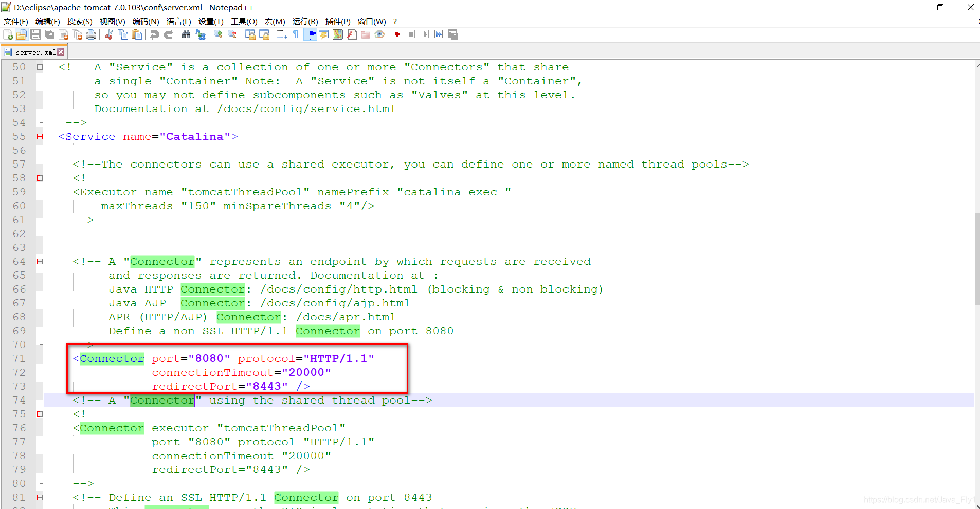
Task: Open the 设置(T) menu
Action: point(211,21)
